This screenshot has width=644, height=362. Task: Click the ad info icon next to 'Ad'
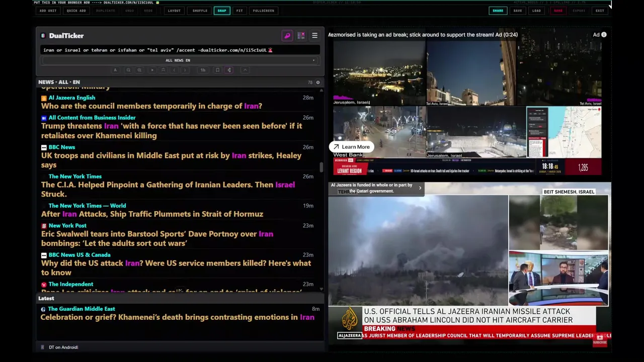click(604, 35)
